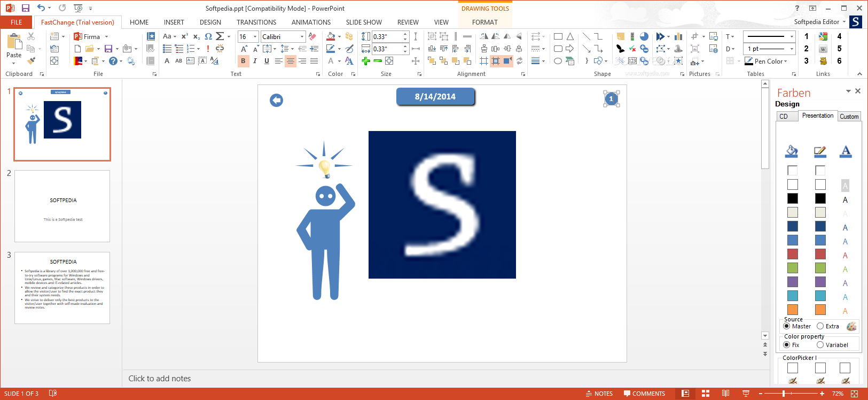Select the Variabel color property option
The height and width of the screenshot is (400, 868).
point(820,345)
